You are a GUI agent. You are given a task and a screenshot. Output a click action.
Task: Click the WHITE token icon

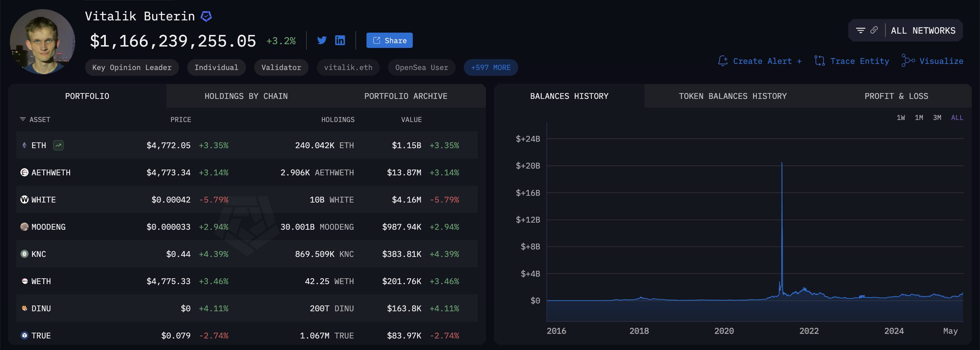24,199
